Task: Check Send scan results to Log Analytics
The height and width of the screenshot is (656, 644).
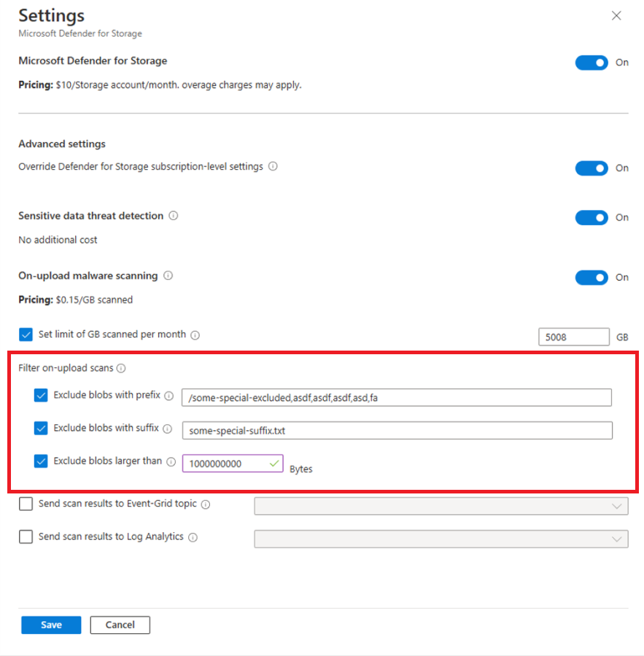Action: 26,536
